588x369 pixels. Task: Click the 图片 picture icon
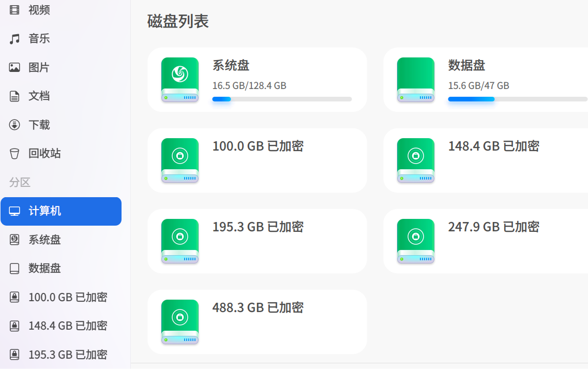tap(14, 68)
